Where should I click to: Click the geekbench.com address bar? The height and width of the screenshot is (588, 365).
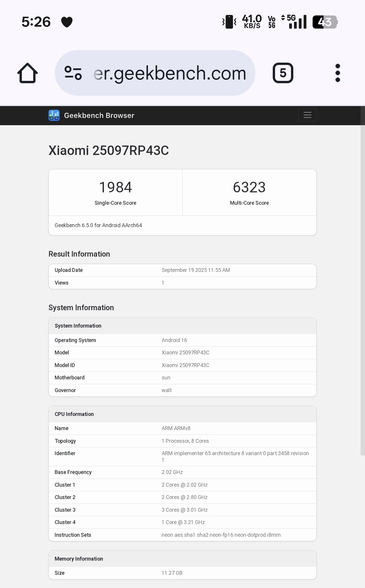170,73
